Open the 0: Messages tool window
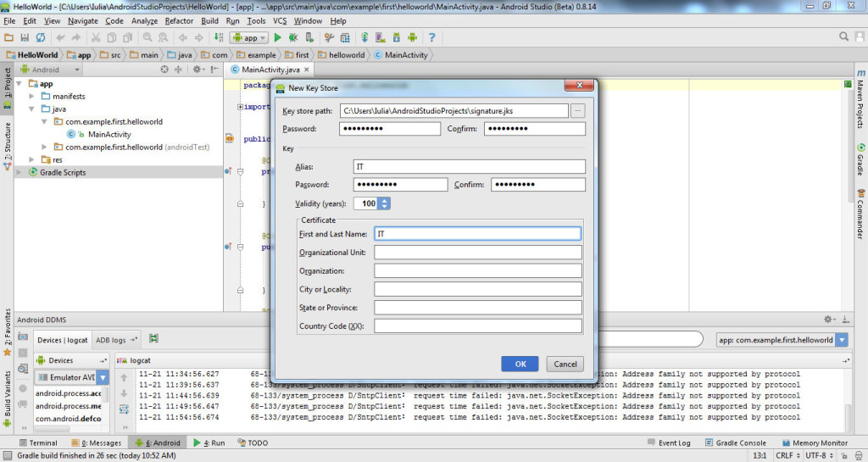868x462 pixels. point(97,443)
